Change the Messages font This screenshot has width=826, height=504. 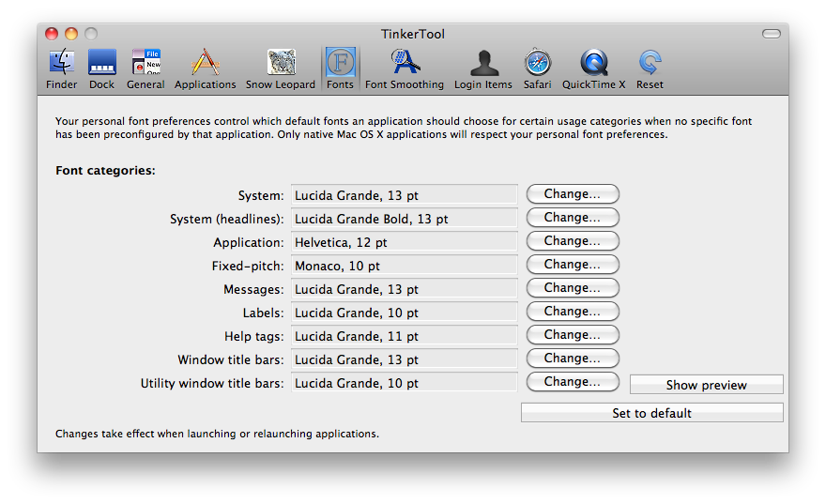tap(573, 287)
